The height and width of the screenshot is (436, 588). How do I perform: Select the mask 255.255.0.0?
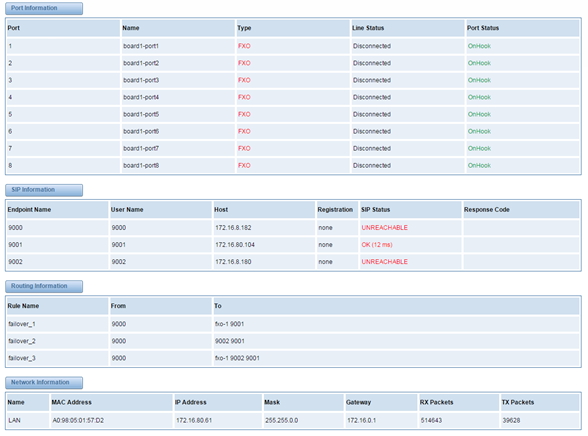(282, 420)
